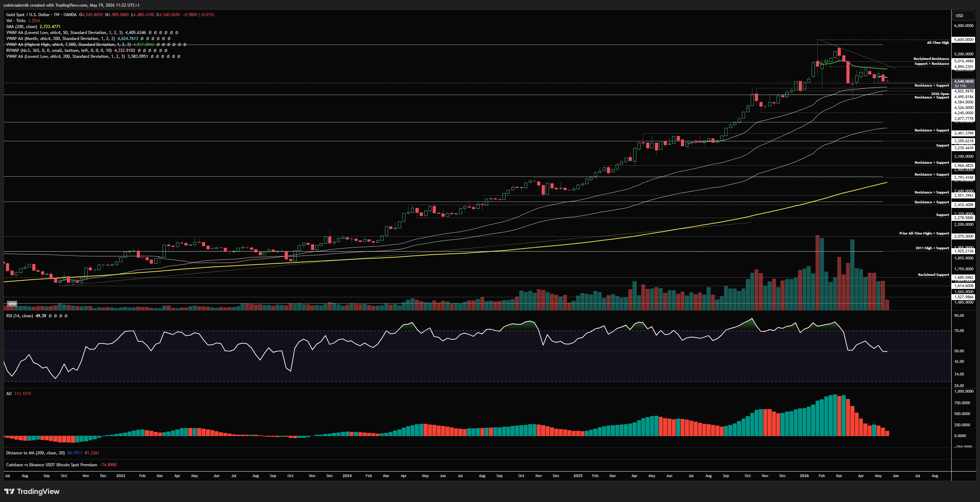Click the 365D tag on the volume pane
Screen dimensions: 980x502
pyautogui.click(x=12, y=304)
